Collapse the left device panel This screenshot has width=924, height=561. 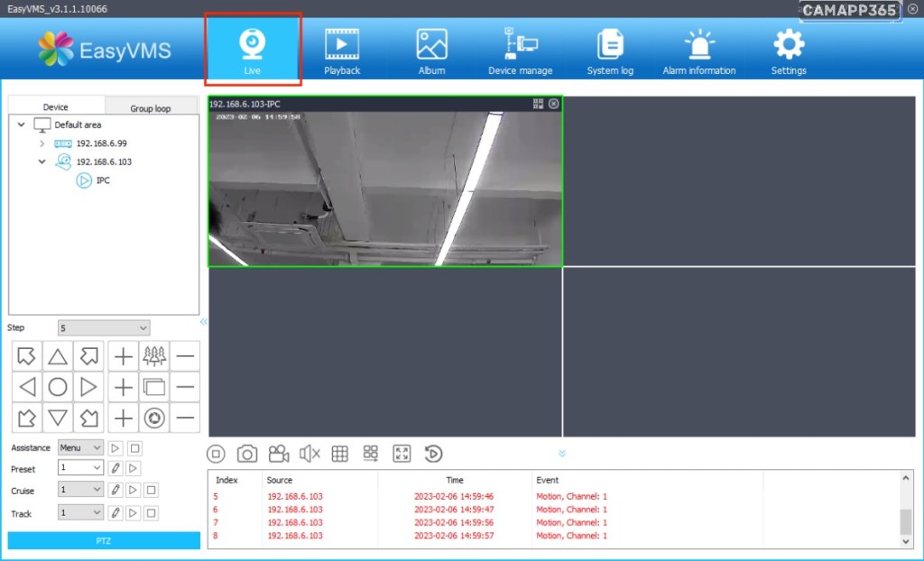[203, 321]
